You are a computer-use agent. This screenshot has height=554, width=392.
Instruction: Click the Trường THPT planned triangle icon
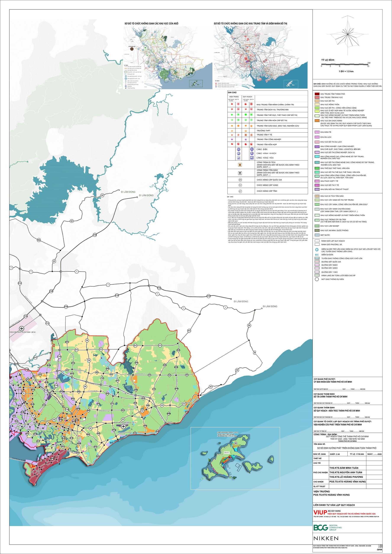[x=246, y=130]
